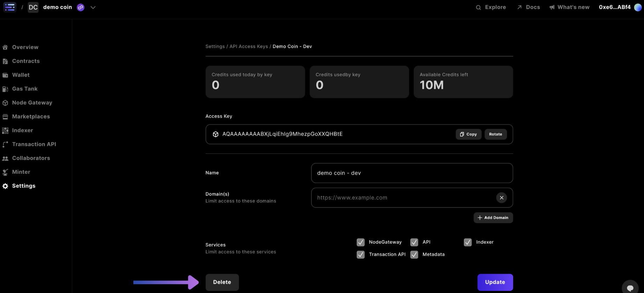The height and width of the screenshot is (293, 644).
Task: Expand the demo coin project dropdown chevron
Action: [x=93, y=7]
